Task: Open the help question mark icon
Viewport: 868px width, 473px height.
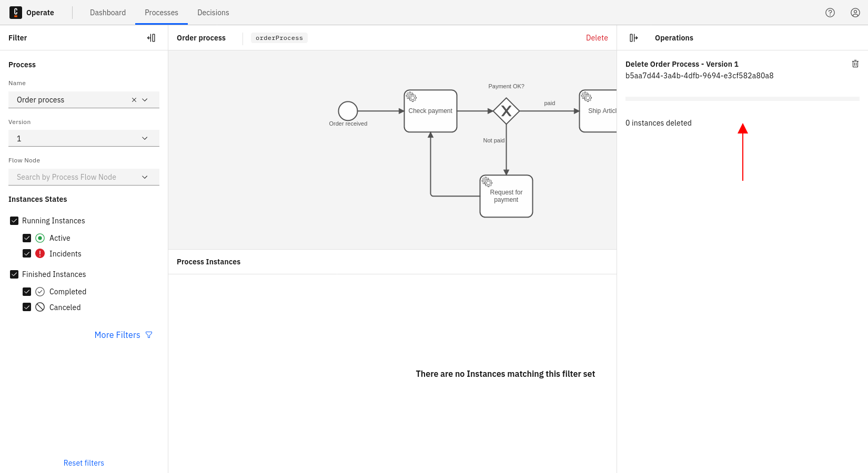Action: 830,13
